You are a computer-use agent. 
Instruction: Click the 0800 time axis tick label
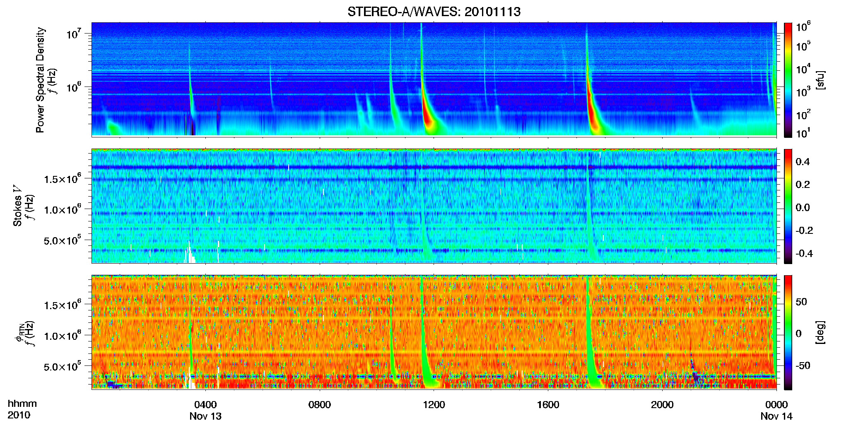click(320, 405)
